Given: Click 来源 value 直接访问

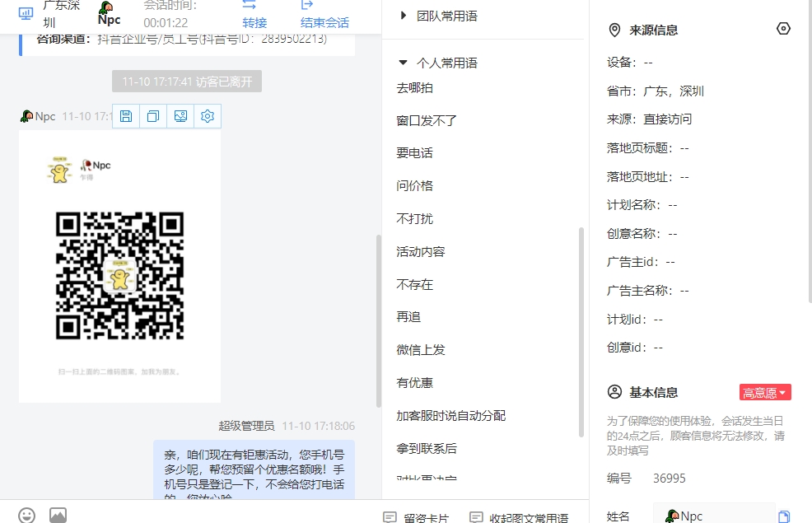Looking at the screenshot, I should point(668,119).
